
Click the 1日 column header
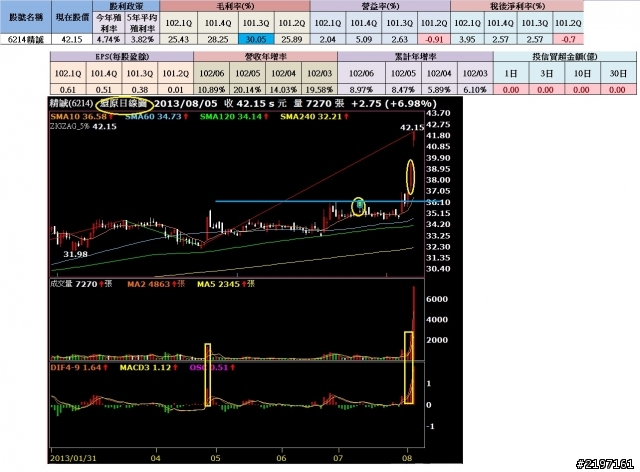[511, 73]
